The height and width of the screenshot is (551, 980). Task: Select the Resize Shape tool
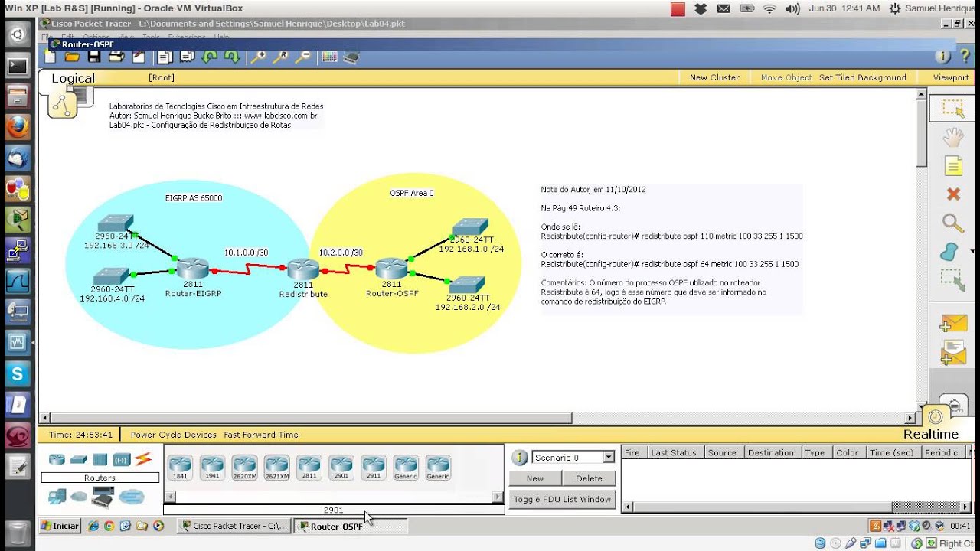[952, 280]
